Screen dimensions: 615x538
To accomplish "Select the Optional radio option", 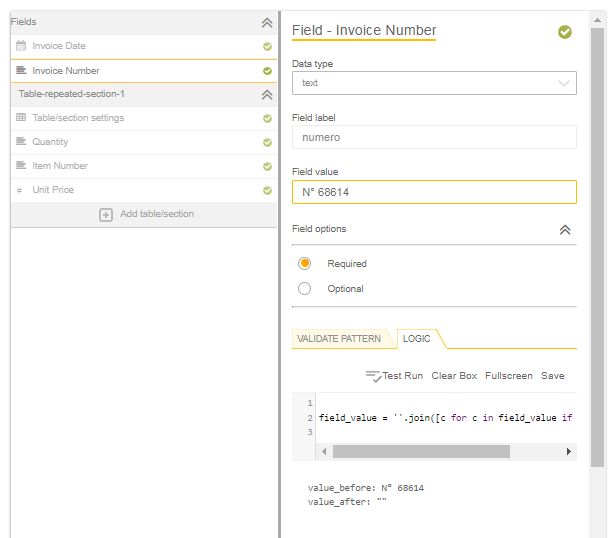I will tap(304, 289).
